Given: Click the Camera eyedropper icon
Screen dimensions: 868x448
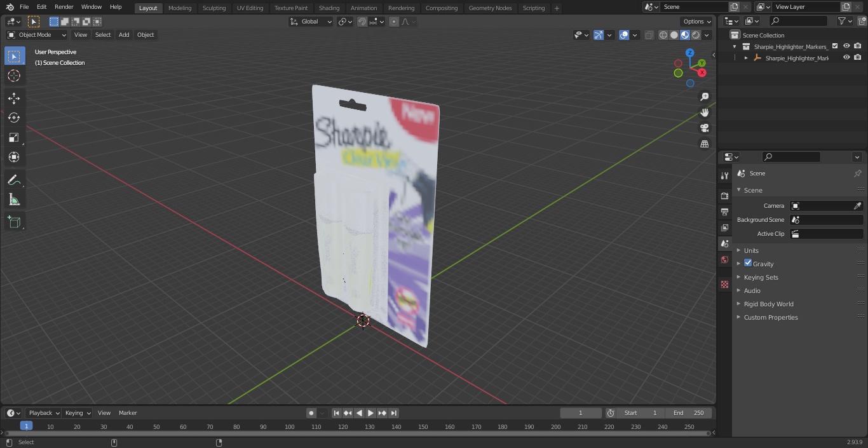Looking at the screenshot, I should click(x=857, y=206).
